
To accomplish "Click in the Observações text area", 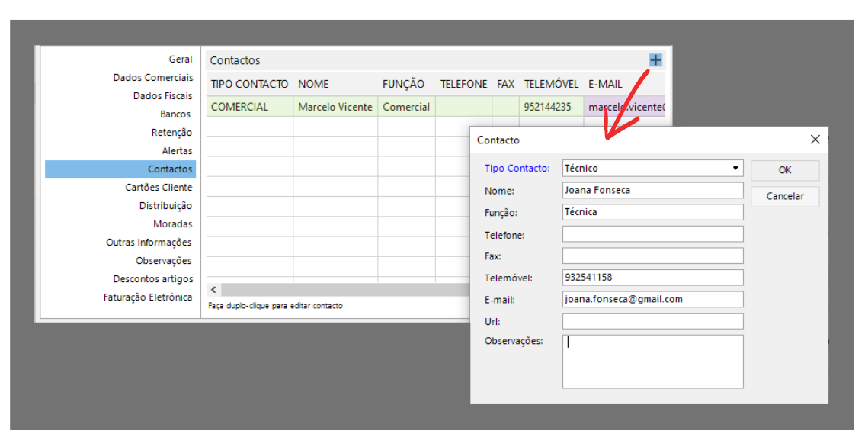I will [x=652, y=362].
